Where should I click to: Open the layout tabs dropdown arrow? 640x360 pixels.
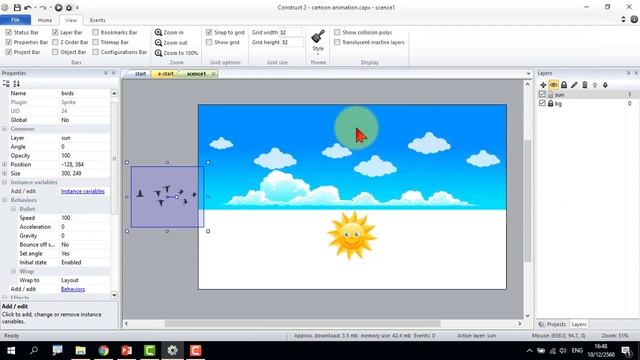[x=528, y=74]
